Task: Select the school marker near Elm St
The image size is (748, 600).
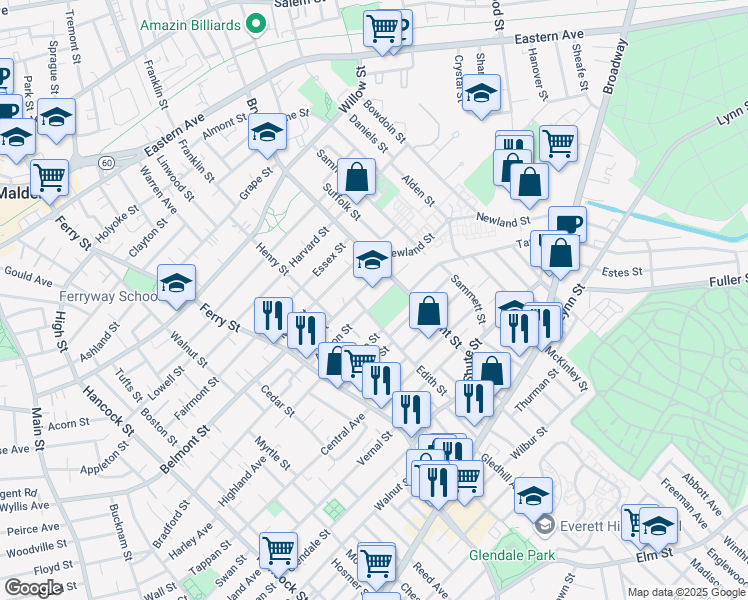Action: pyautogui.click(x=659, y=524)
